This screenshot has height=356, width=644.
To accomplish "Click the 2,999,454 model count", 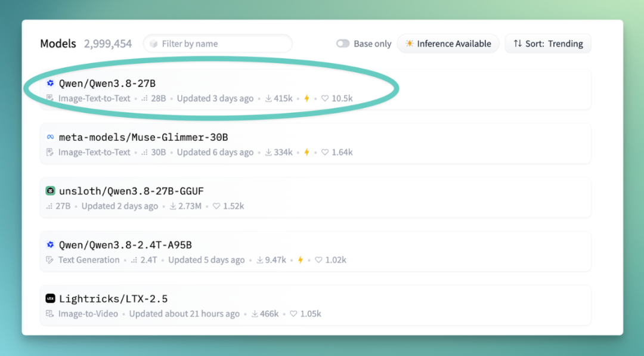I will (108, 44).
